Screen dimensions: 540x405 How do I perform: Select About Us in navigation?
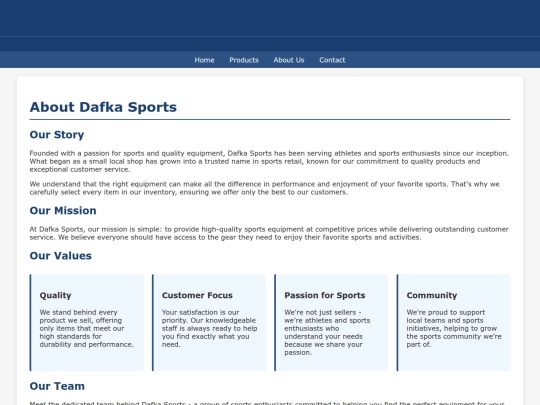pyautogui.click(x=289, y=60)
